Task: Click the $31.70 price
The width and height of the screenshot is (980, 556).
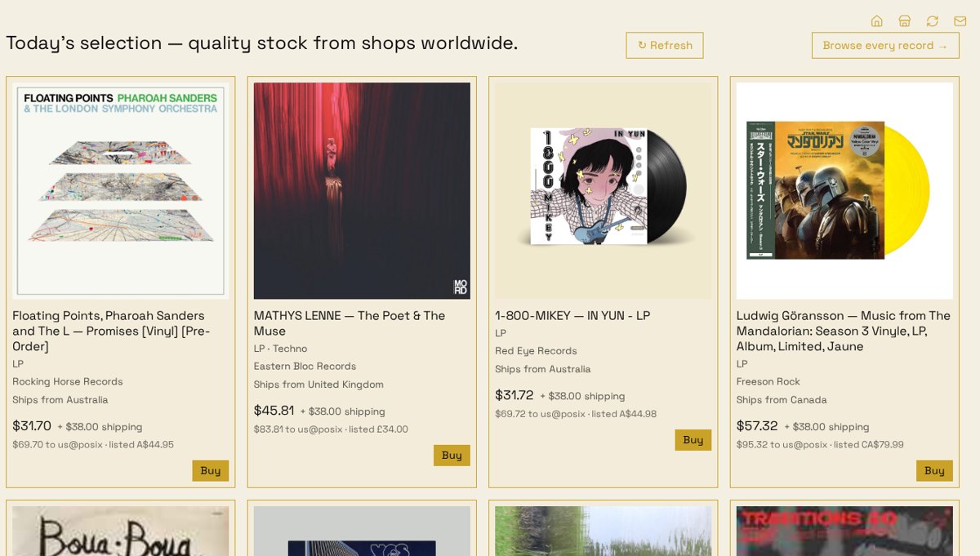Action: pyautogui.click(x=32, y=426)
